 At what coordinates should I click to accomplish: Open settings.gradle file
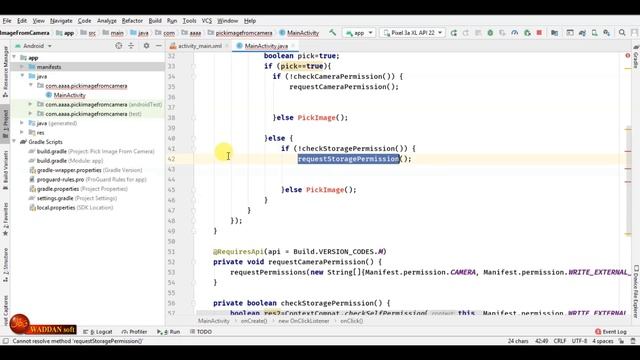coord(73,198)
